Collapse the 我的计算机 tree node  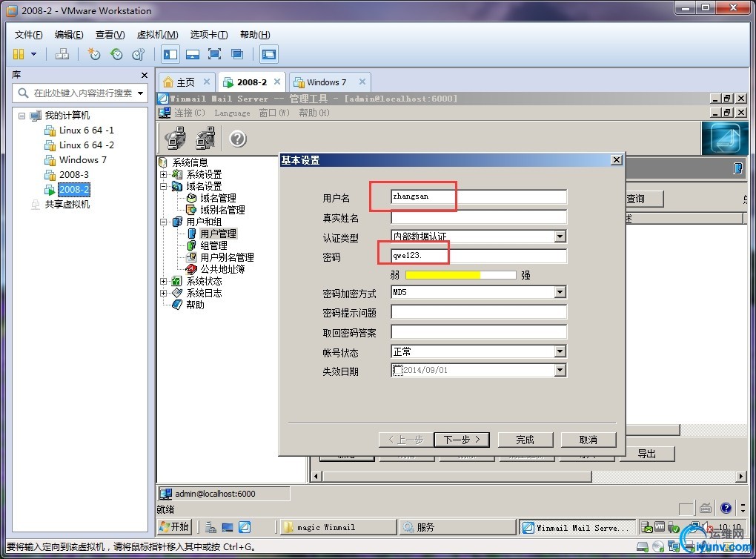pos(21,116)
